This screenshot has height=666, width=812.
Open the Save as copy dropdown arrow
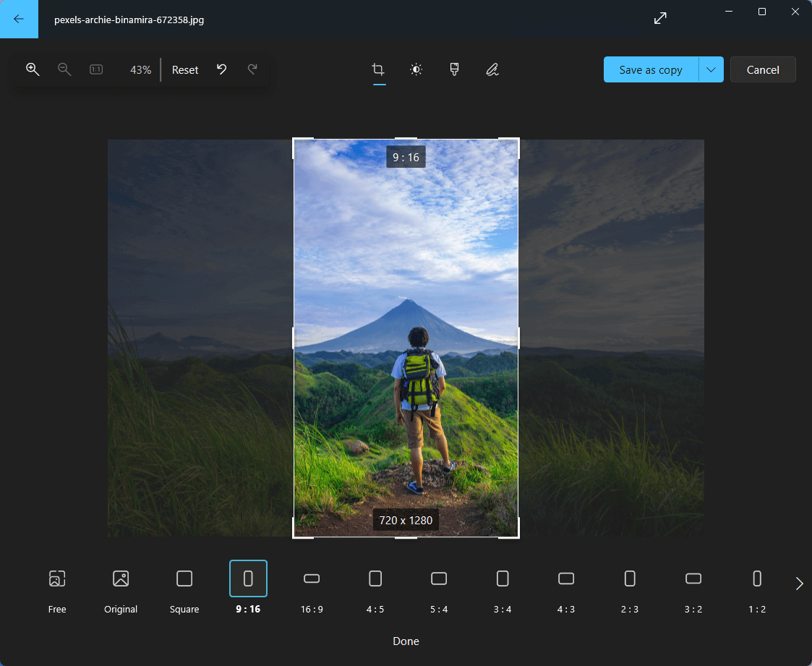[x=711, y=69]
